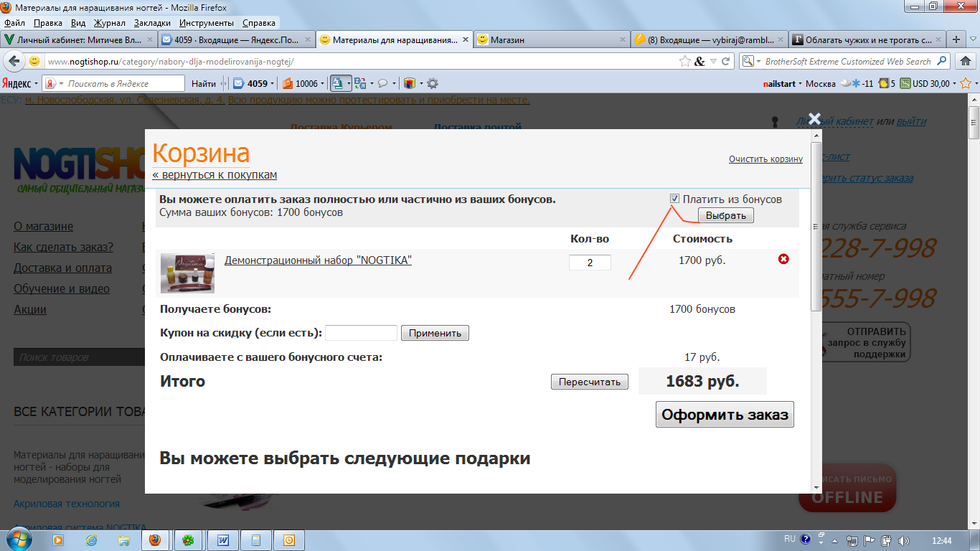Remove NOGTIKA set with red X icon
This screenshot has height=551, width=980.
click(x=783, y=259)
